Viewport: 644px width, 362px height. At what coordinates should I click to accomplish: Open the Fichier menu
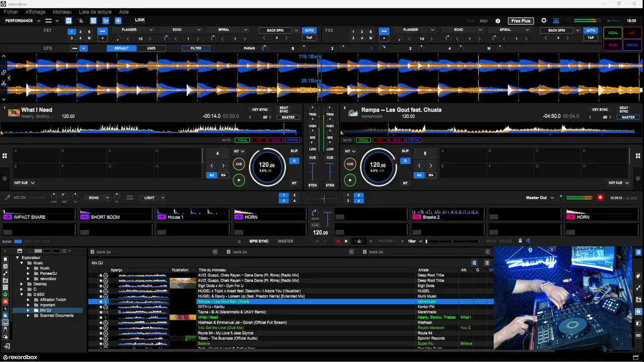click(11, 12)
